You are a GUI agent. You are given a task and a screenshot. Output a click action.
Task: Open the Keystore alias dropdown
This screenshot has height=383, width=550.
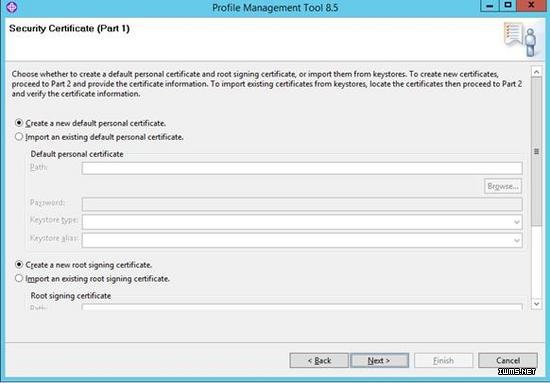point(302,240)
